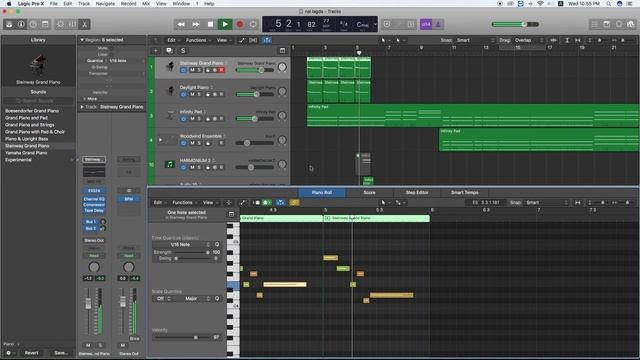Toggle the Tracks Catch playhead button
The width and height of the screenshot is (640, 360).
coord(267,40)
